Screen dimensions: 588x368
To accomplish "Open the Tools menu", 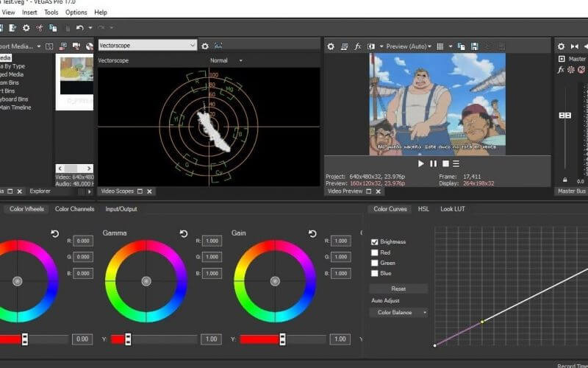I will (x=51, y=13).
